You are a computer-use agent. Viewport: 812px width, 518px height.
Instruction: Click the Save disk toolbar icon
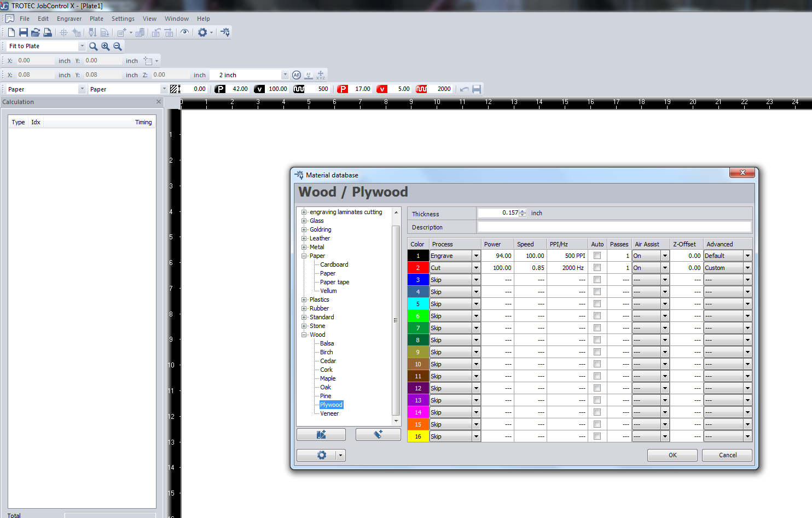pos(24,32)
